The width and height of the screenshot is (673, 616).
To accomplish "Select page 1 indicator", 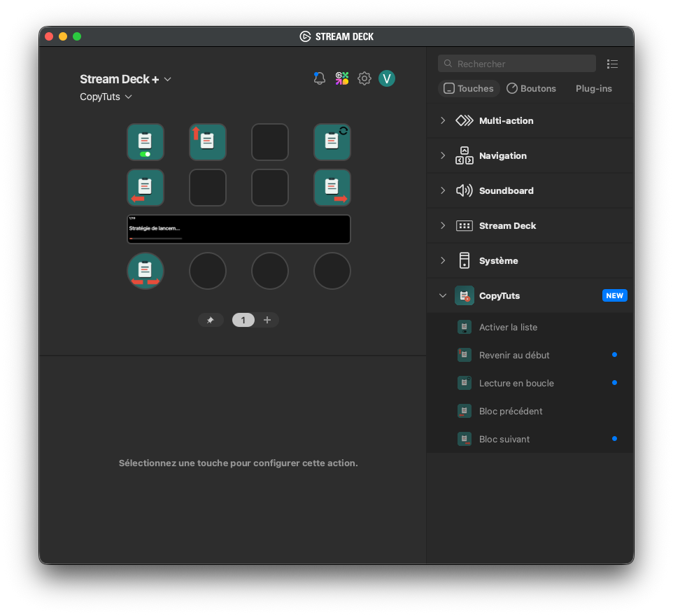I will coord(243,320).
